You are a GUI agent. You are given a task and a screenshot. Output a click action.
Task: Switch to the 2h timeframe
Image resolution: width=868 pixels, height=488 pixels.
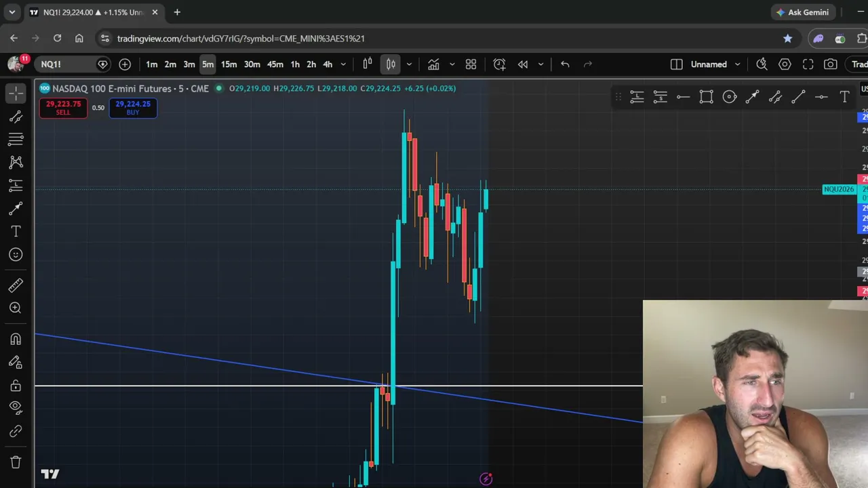[311, 64]
